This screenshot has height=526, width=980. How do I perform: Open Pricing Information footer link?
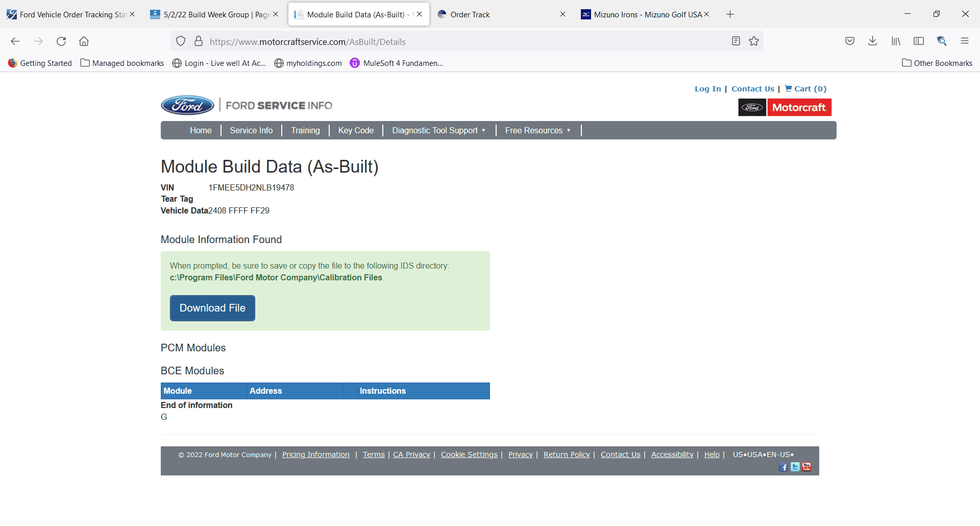click(316, 455)
